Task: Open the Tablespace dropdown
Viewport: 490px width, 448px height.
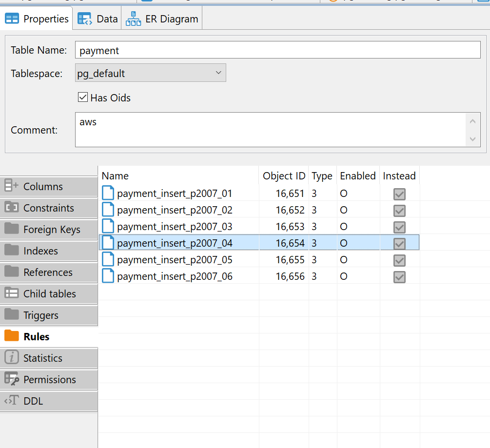Action: click(218, 72)
